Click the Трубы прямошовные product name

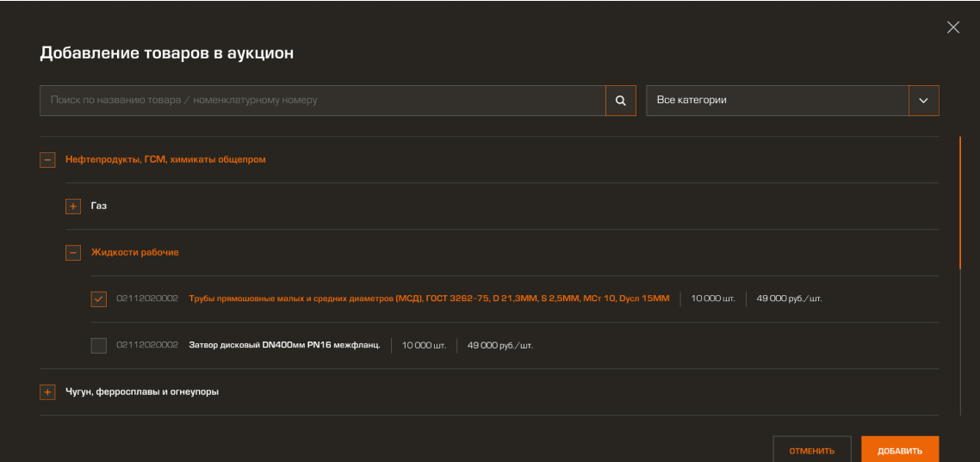point(429,299)
